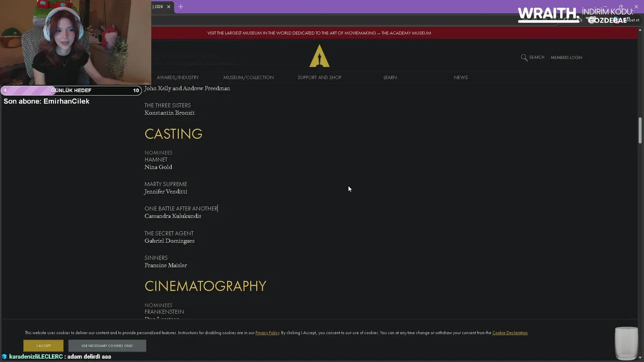This screenshot has height=362, width=644.
Task: Choose Use Necessary Cookies Only
Action: tap(107, 345)
